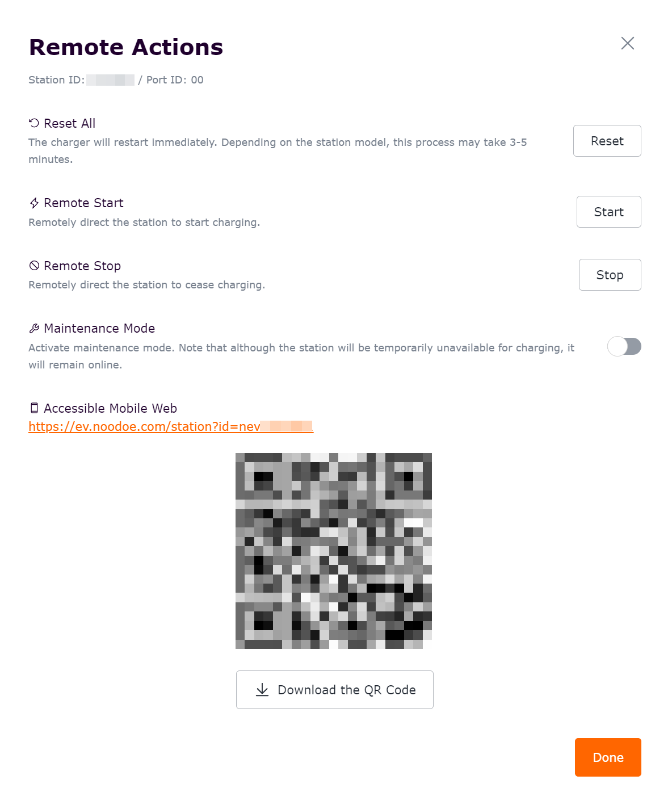The height and width of the screenshot is (805, 672).
Task: Click the Download the QR Code label
Action: point(346,690)
